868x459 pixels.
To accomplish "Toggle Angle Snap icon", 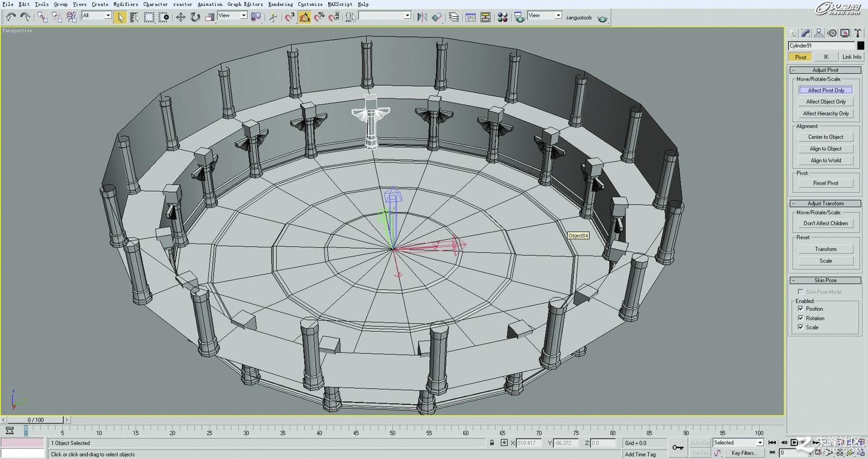I will point(304,17).
